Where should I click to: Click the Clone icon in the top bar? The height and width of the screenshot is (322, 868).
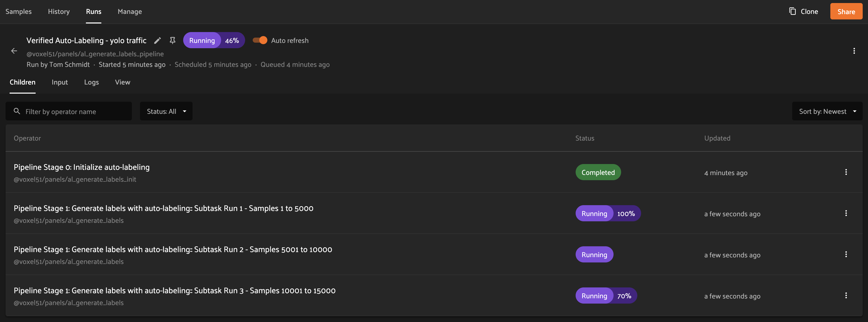pyautogui.click(x=792, y=11)
